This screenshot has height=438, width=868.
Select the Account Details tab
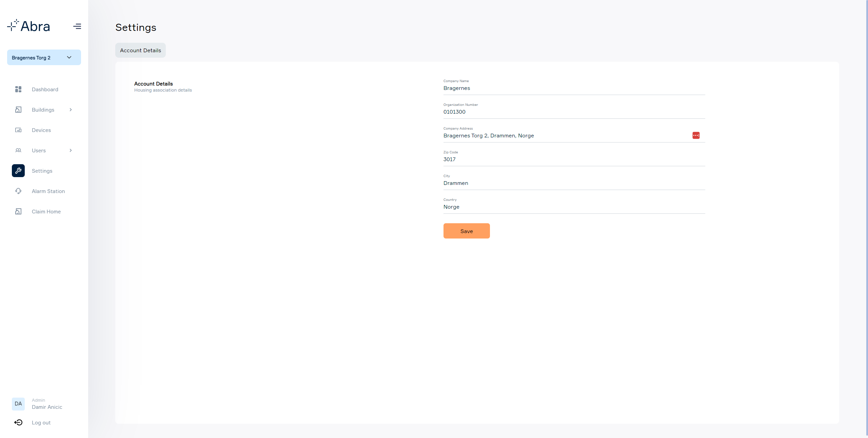tap(140, 50)
